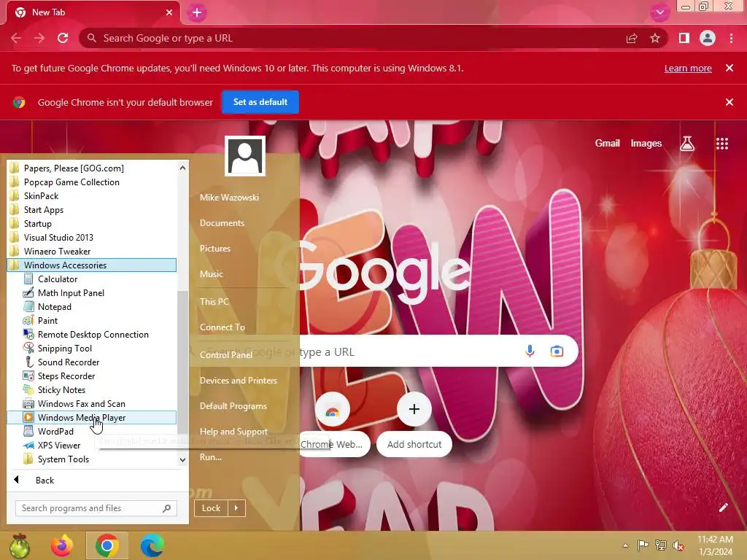Expand Papers, Please [GOG.com] folder
Screen dimensions: 747x560
[x=74, y=168]
